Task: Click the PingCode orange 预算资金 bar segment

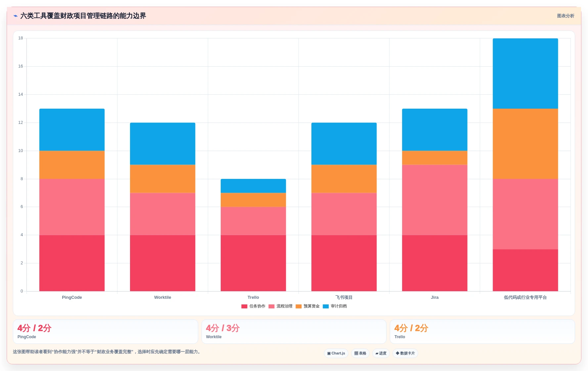Action: [72, 165]
